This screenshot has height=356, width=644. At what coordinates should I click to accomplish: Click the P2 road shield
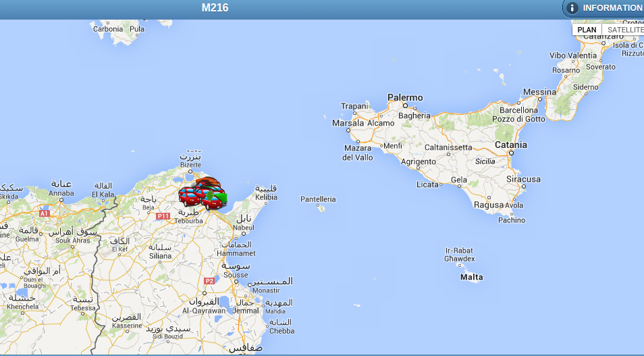[209, 281]
